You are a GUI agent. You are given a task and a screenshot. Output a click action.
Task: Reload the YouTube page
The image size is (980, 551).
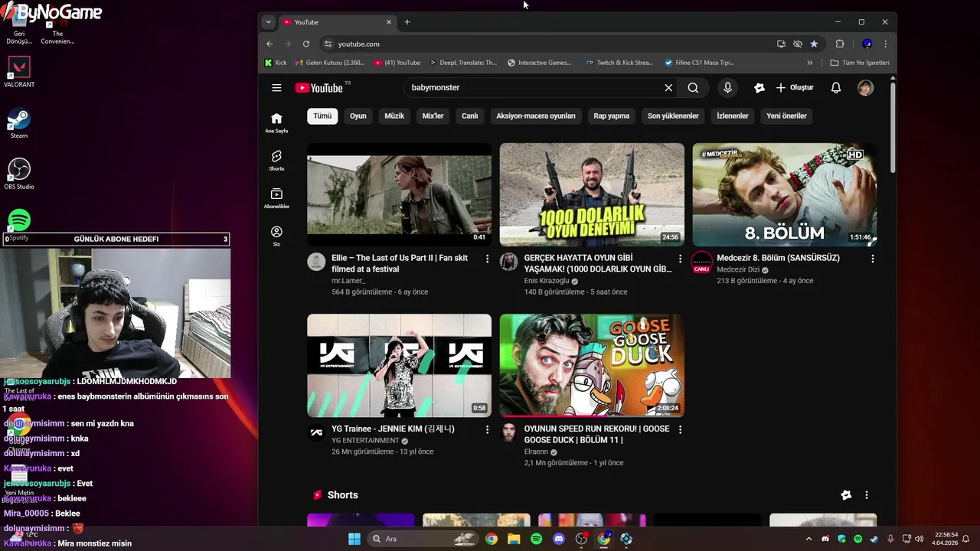pyautogui.click(x=306, y=44)
